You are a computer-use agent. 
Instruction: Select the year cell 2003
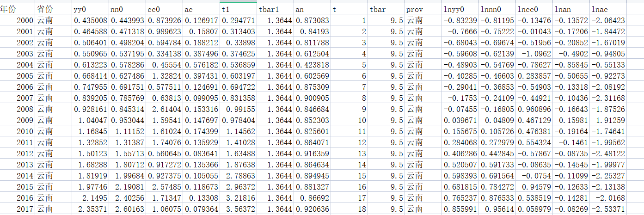(x=18, y=54)
